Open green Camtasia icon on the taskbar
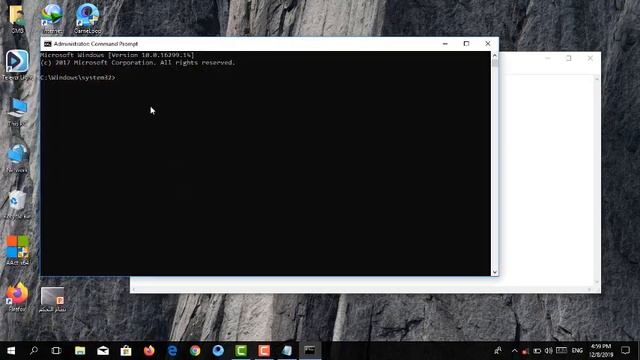The width and height of the screenshot is (640, 360). pyautogui.click(x=241, y=350)
